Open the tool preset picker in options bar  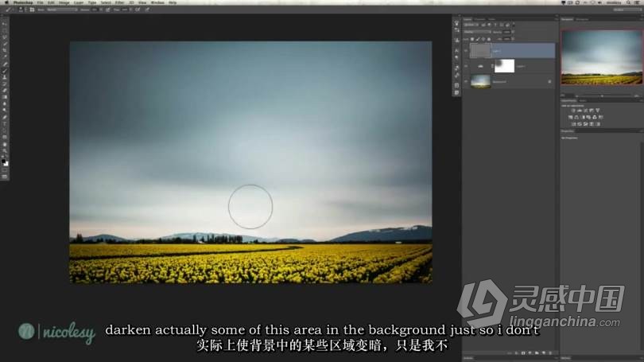[x=9, y=10]
